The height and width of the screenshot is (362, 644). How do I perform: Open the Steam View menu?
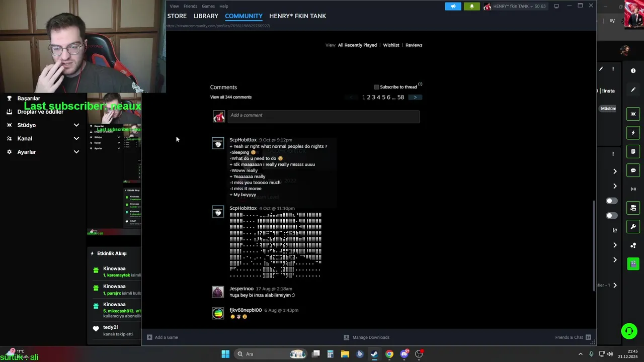tap(174, 6)
